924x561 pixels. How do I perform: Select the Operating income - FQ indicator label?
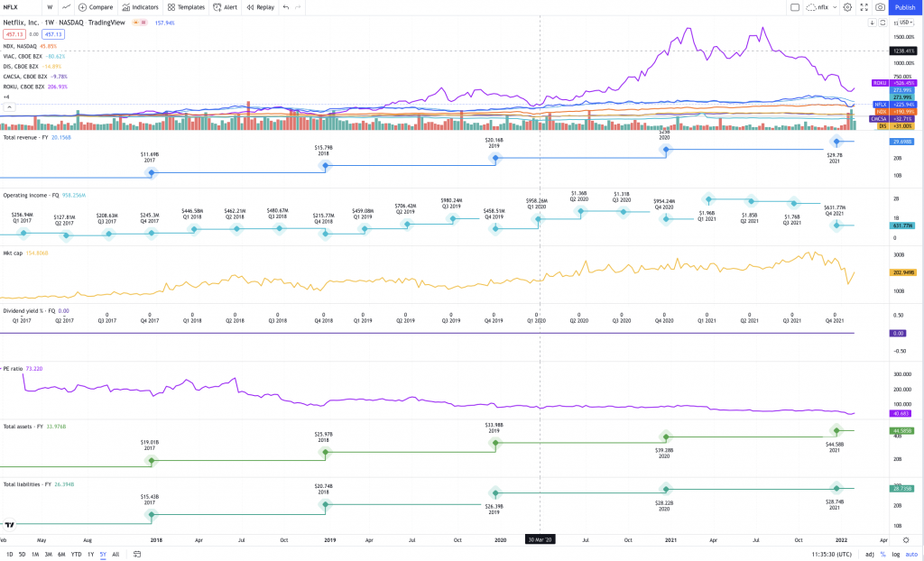pos(31,195)
